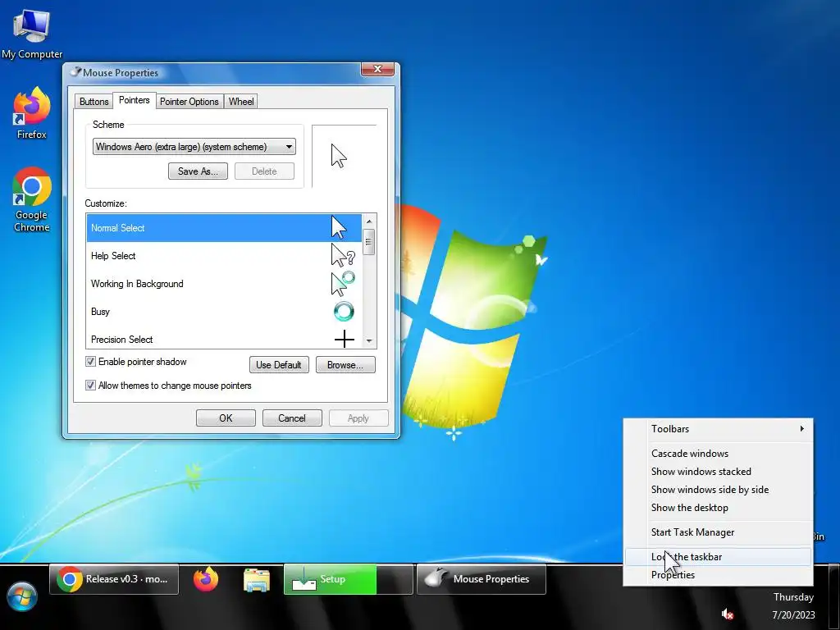Click the mouse icon in the dialog title bar
The height and width of the screenshot is (630, 840).
[76, 72]
